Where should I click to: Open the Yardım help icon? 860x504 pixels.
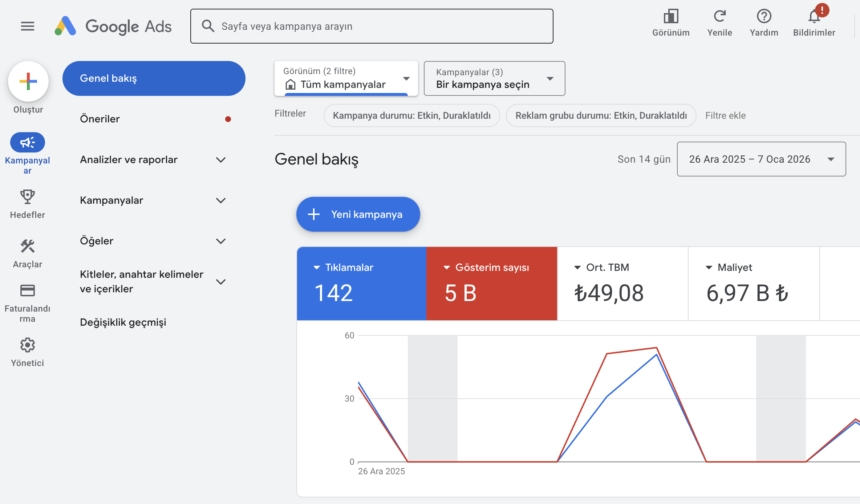764,16
